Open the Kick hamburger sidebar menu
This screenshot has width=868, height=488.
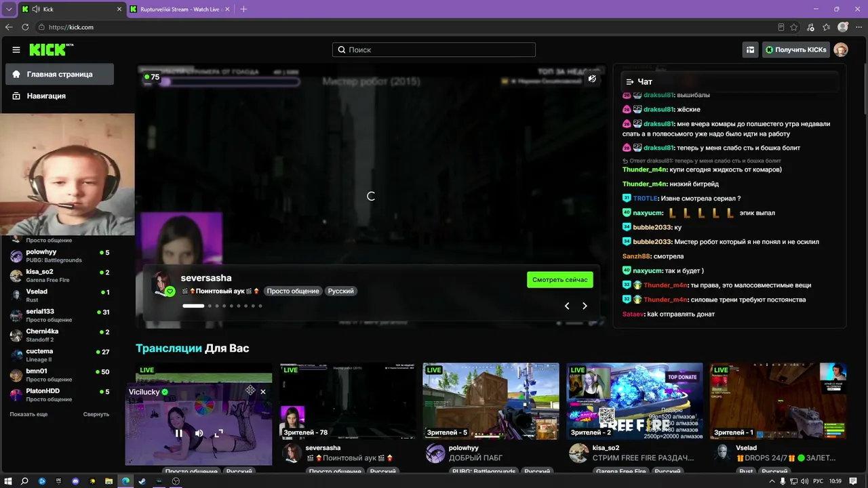pos(16,49)
